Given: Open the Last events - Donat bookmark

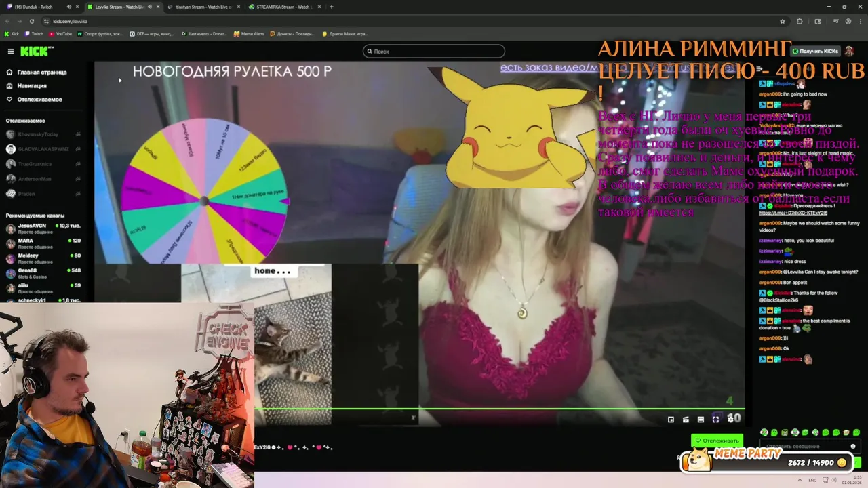Looking at the screenshot, I should point(205,33).
